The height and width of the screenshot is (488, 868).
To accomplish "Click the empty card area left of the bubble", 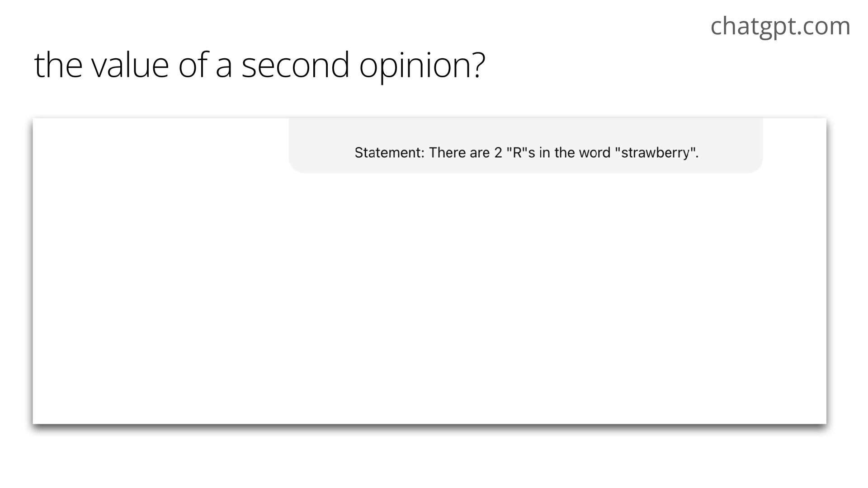I will click(160, 145).
